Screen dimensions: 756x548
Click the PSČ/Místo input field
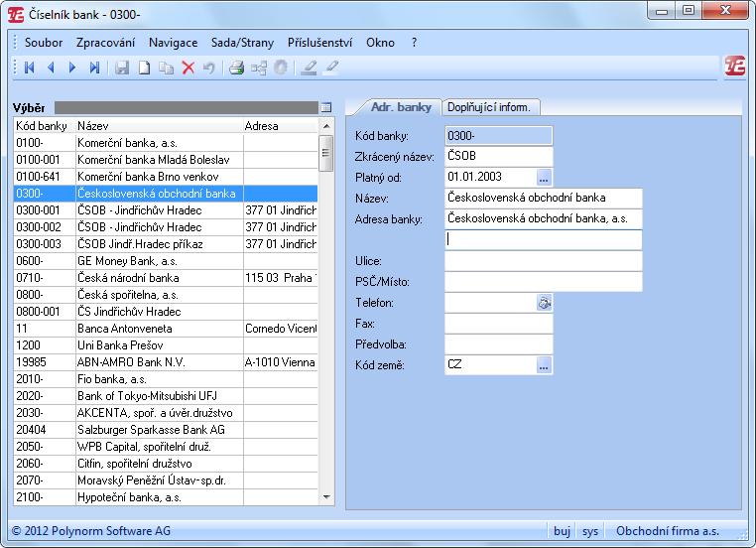544,282
